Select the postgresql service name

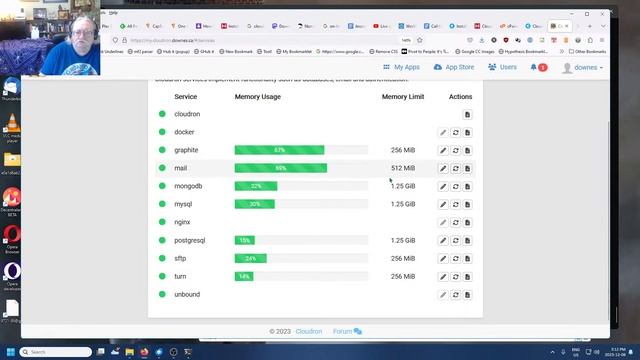pyautogui.click(x=190, y=240)
